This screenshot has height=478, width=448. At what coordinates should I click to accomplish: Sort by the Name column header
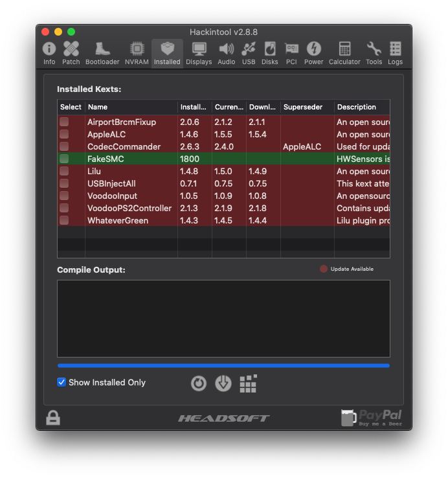coord(131,107)
